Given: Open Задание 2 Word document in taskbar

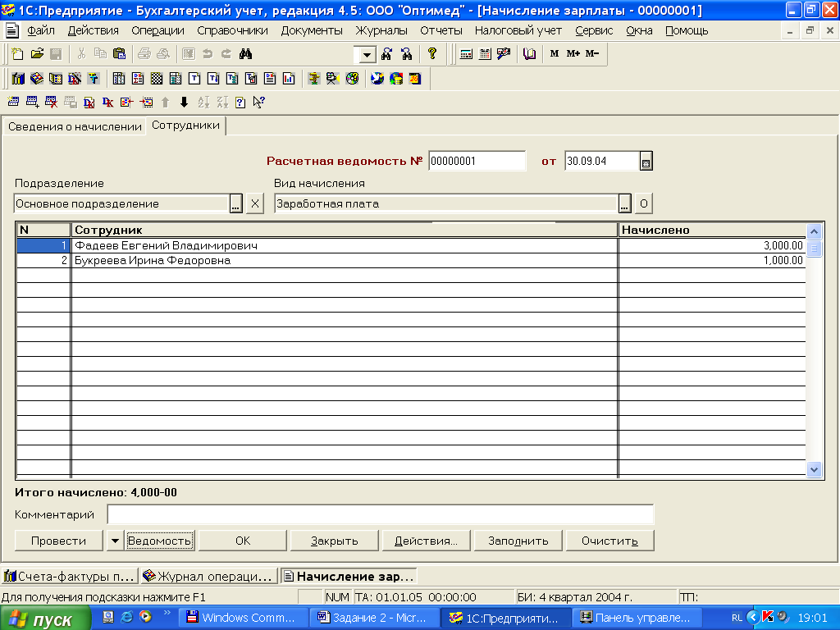Looking at the screenshot, I should (x=374, y=618).
